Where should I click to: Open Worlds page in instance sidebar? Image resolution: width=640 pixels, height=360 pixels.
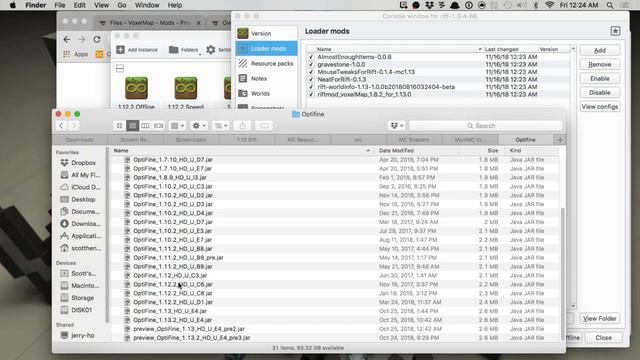click(x=266, y=93)
